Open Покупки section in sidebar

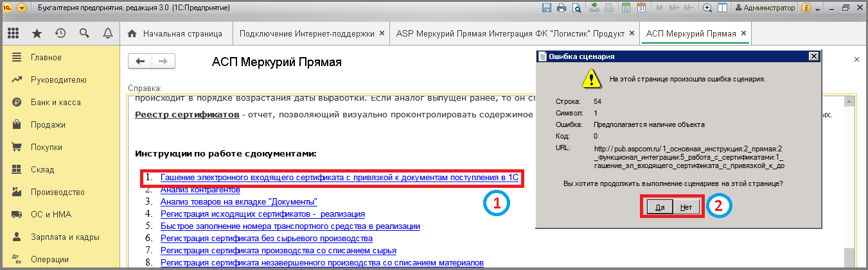click(x=61, y=147)
